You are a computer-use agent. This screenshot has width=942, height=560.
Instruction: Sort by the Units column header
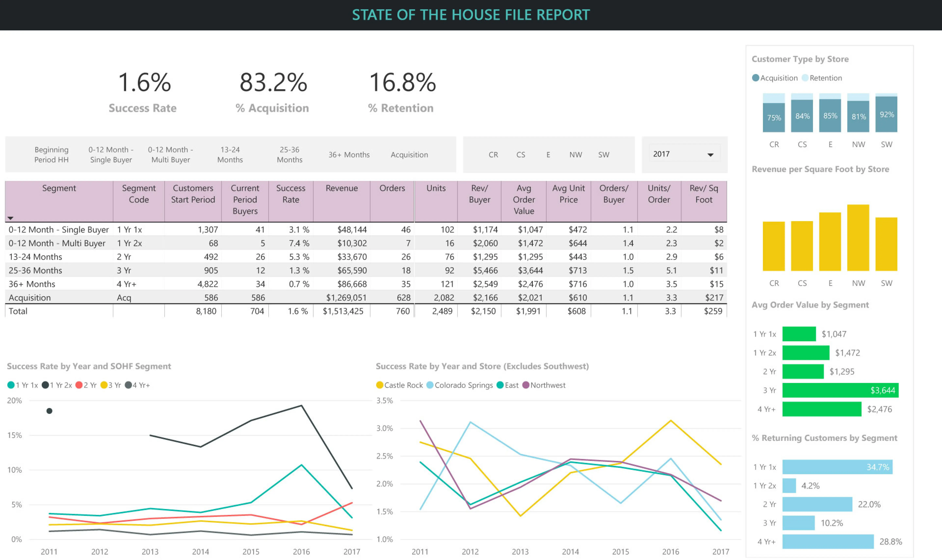436,201
